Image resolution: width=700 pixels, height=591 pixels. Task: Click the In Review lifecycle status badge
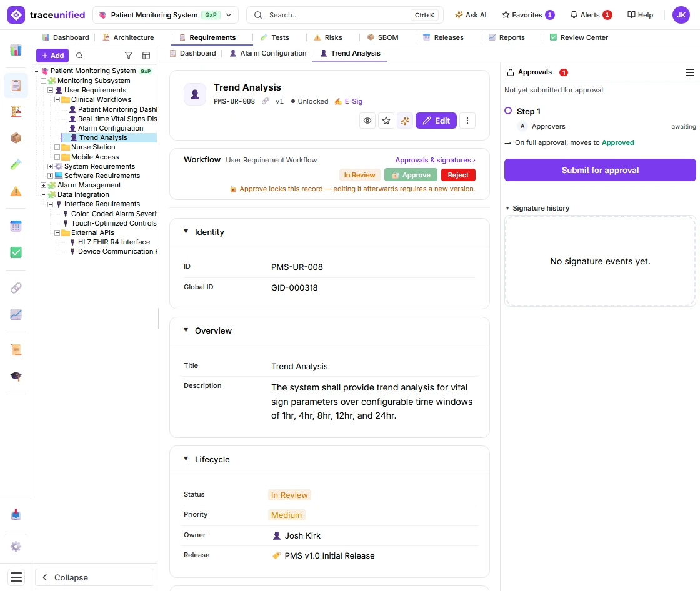click(x=289, y=495)
